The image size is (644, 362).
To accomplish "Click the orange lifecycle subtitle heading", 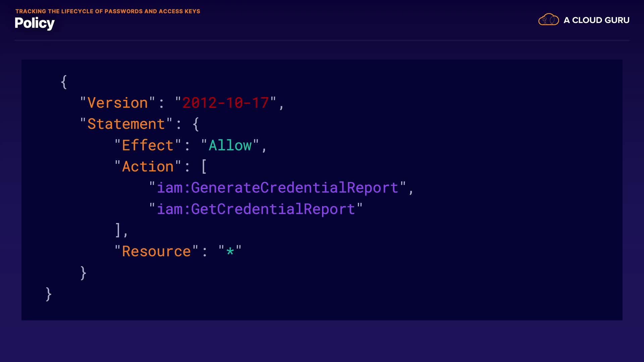I will point(108,11).
